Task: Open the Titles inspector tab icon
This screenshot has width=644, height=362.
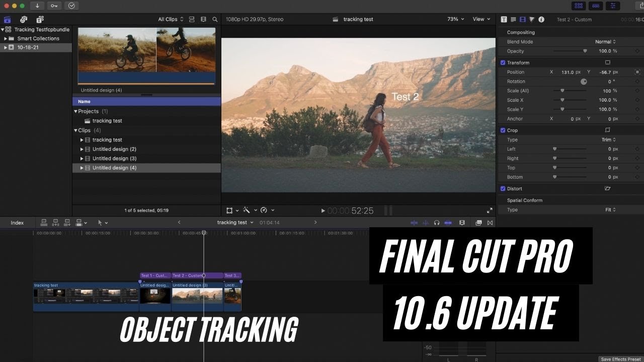Action: click(x=513, y=19)
